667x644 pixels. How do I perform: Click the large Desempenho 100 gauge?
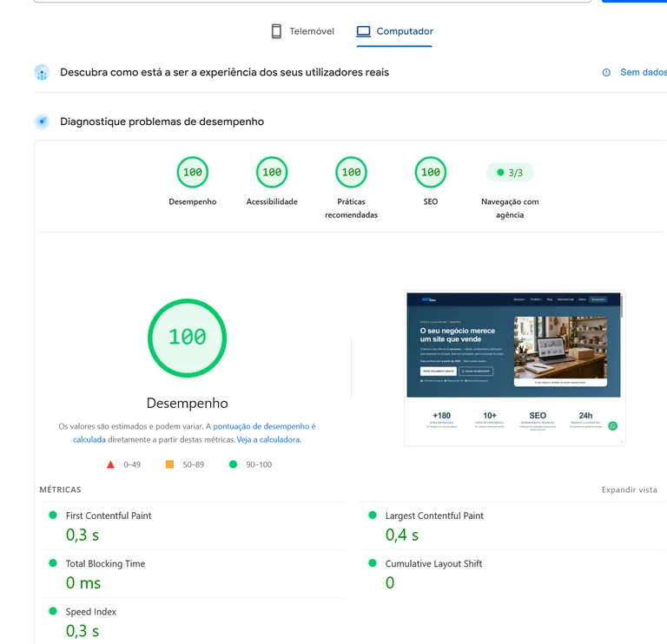click(x=188, y=338)
